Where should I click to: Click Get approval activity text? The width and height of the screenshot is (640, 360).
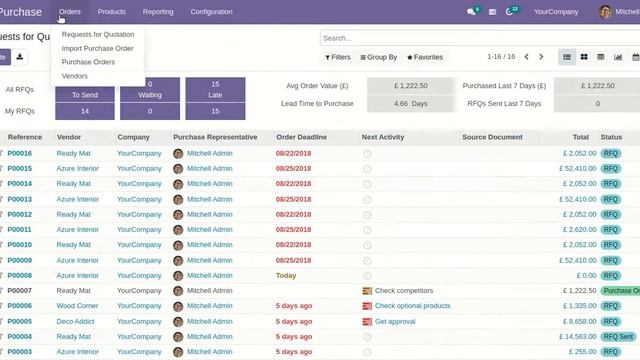[395, 322]
